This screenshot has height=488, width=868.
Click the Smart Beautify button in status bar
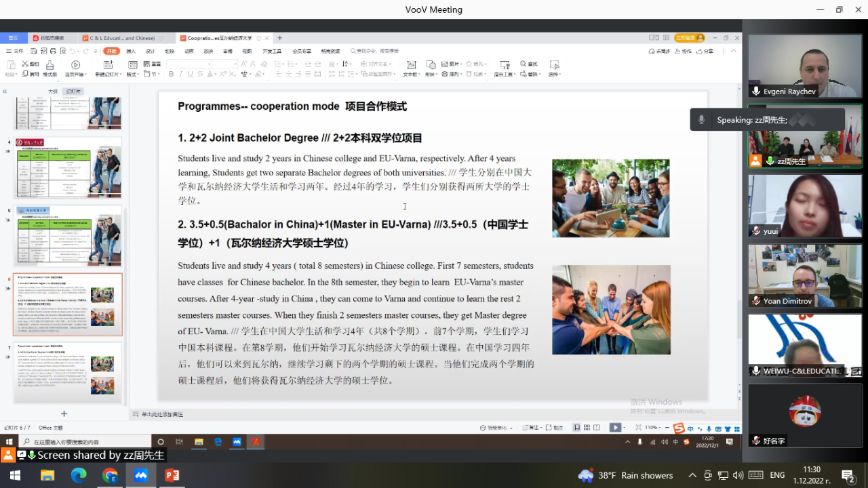(x=496, y=428)
